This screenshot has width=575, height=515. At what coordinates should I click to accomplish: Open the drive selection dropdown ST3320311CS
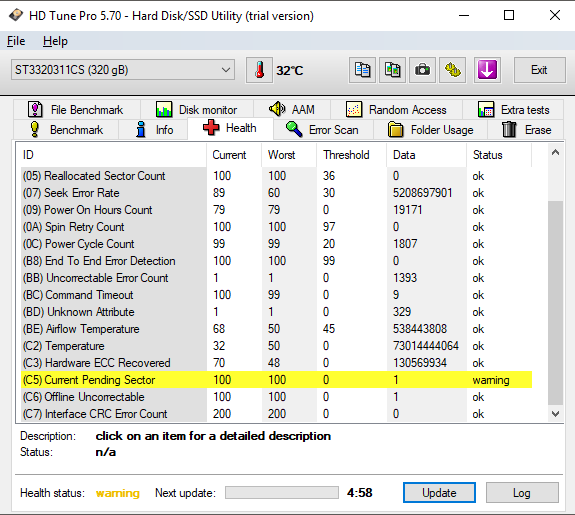123,70
